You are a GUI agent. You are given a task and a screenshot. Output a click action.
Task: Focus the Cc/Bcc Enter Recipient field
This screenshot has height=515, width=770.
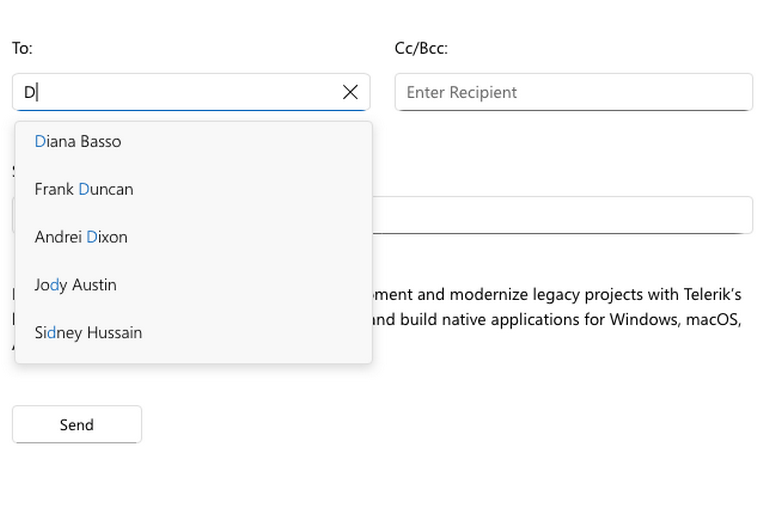[574, 92]
